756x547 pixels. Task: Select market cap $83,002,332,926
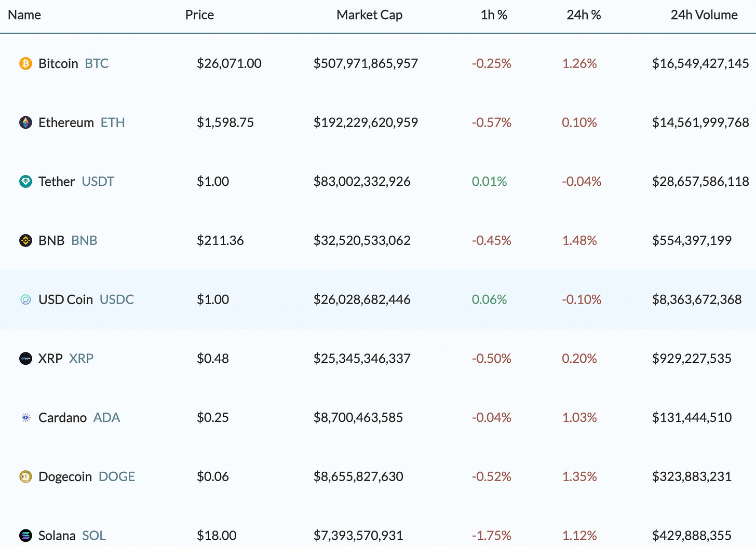point(362,182)
